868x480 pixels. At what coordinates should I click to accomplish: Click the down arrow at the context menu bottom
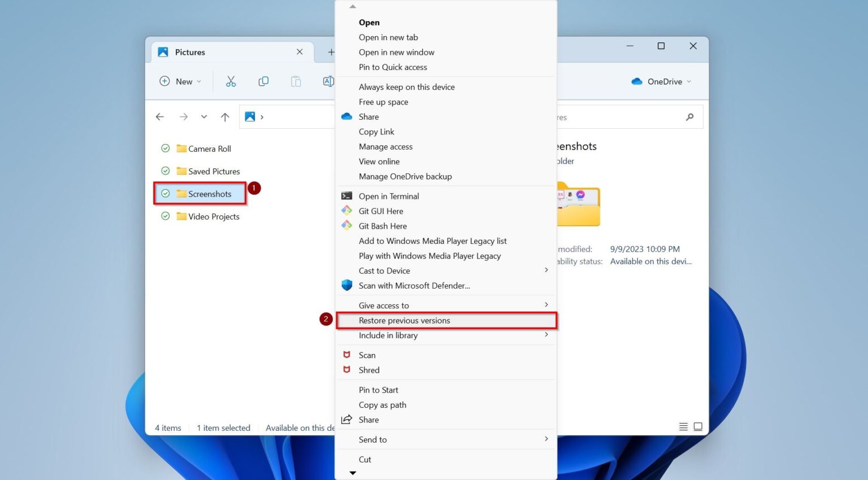(353, 473)
